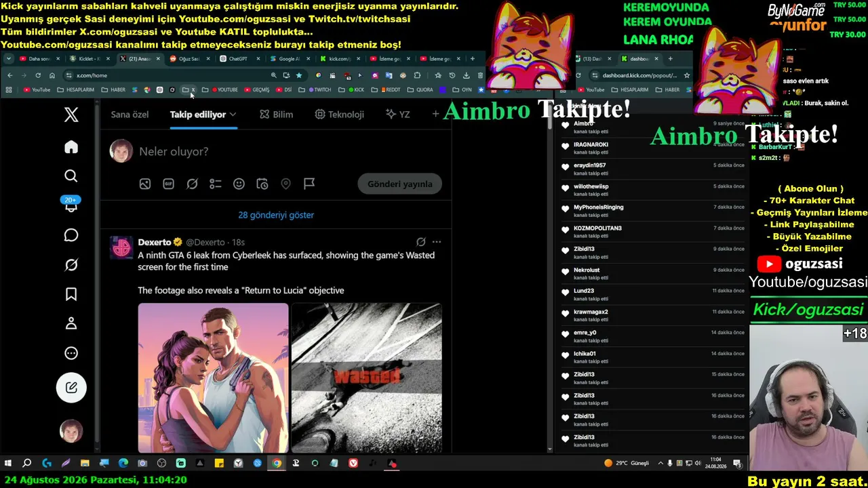Open Chrome downloads icon in toolbar
Viewport: 868px width, 488px height.
pyautogui.click(x=467, y=75)
